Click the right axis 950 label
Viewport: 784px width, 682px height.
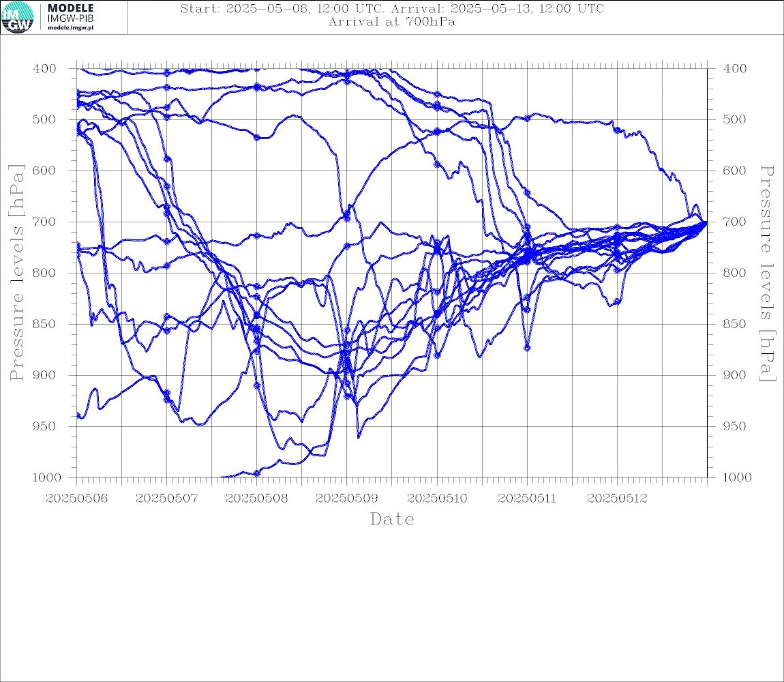(734, 426)
